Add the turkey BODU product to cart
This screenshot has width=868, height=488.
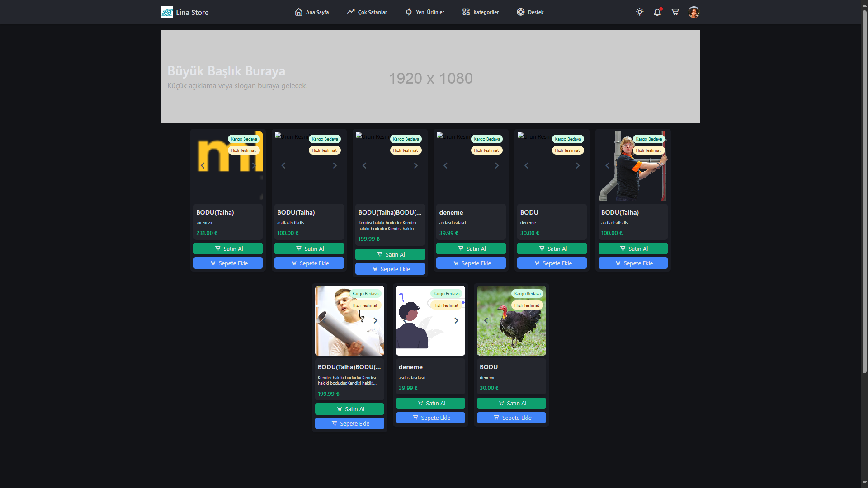[511, 418]
